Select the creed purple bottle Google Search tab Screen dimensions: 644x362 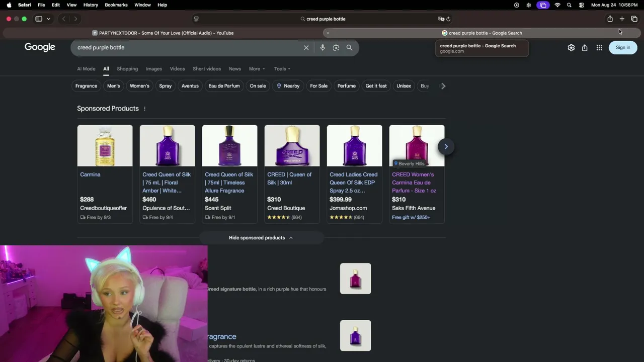click(x=481, y=33)
